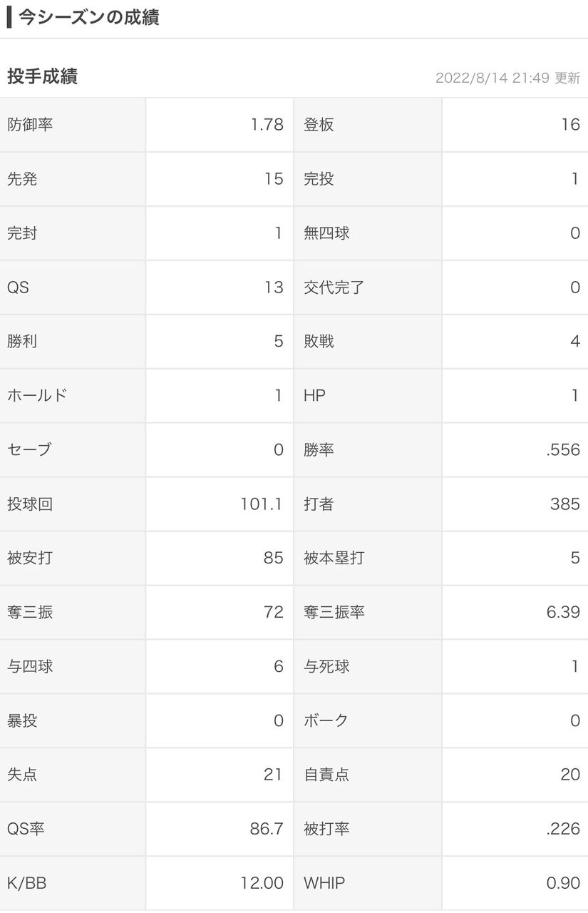Click the 勝利 stat label
Screen dimensions: 588x913
click(x=22, y=342)
